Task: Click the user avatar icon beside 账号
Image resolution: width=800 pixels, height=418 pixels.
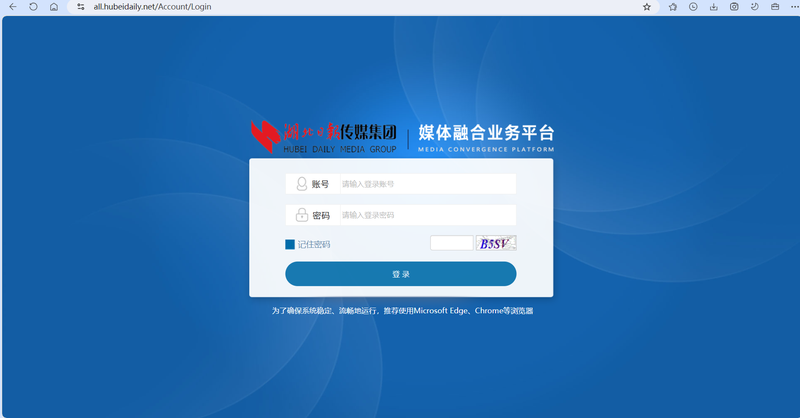Action: [302, 184]
